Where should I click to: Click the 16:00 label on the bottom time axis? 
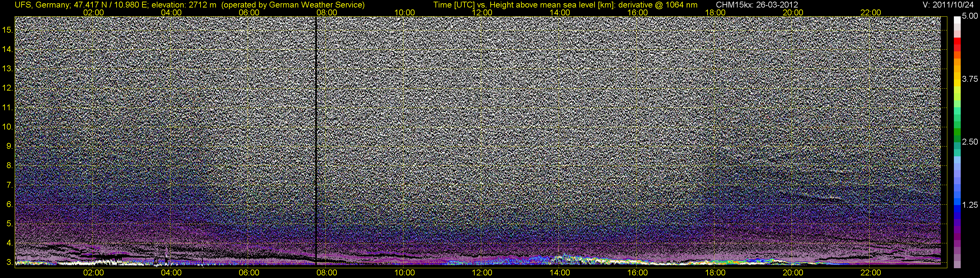[x=638, y=273]
